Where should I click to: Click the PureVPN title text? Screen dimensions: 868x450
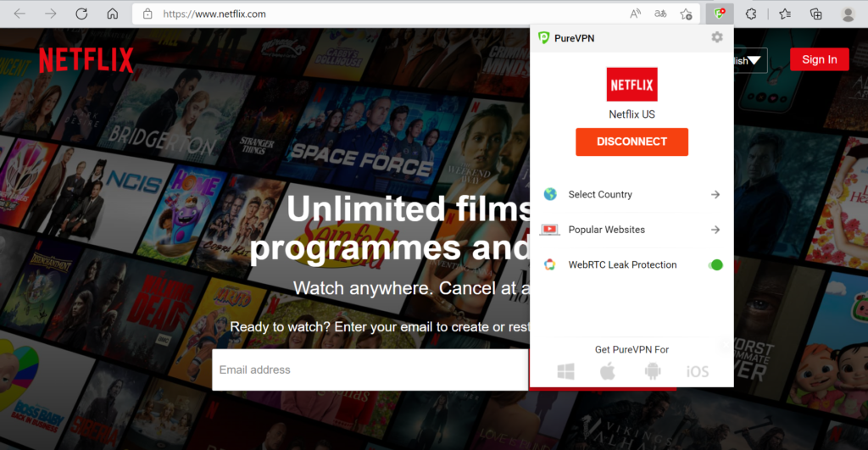click(574, 38)
